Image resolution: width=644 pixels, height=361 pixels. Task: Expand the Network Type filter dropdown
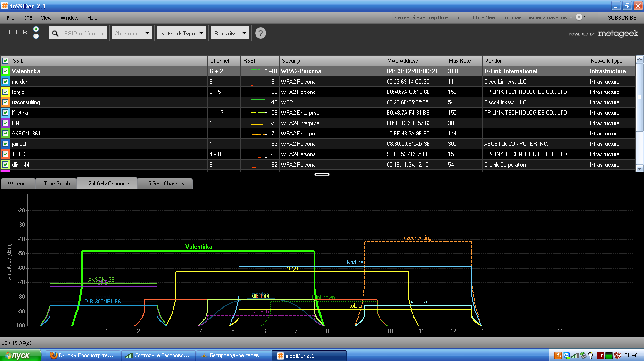182,33
